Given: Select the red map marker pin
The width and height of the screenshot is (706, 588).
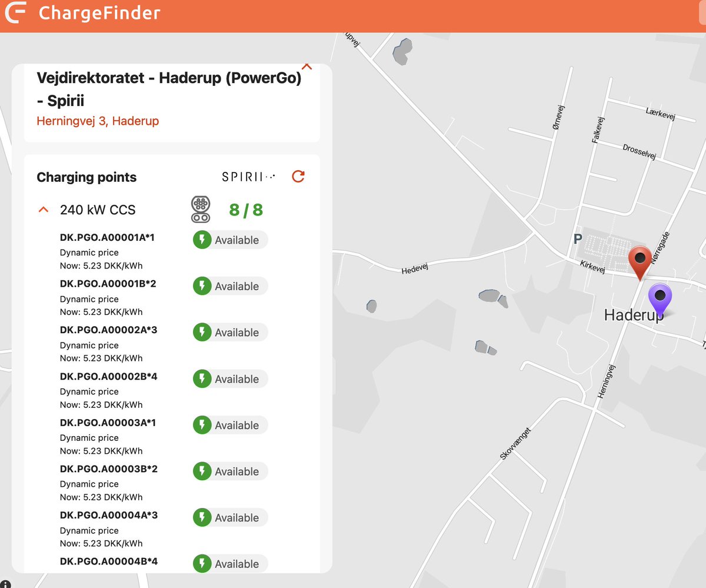Looking at the screenshot, I should point(640,263).
